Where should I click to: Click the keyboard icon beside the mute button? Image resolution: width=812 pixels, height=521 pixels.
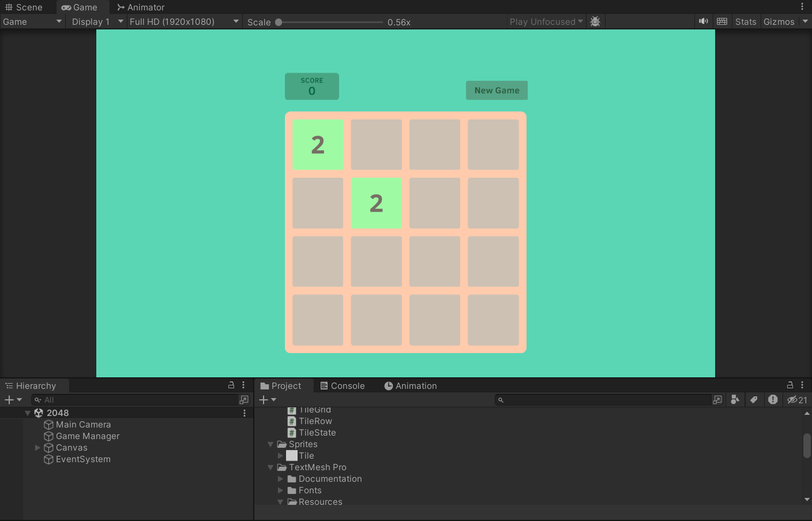tap(722, 21)
